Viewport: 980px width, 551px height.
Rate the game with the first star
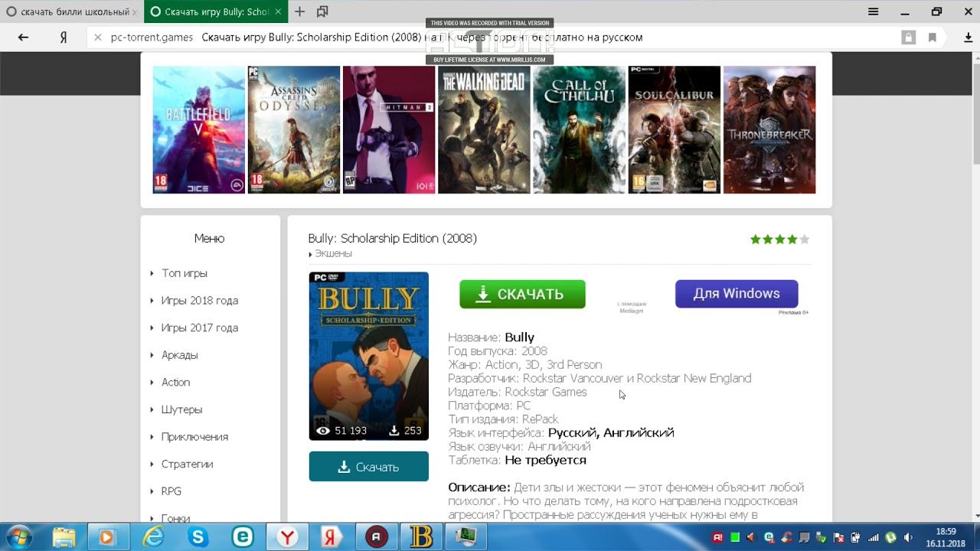756,240
